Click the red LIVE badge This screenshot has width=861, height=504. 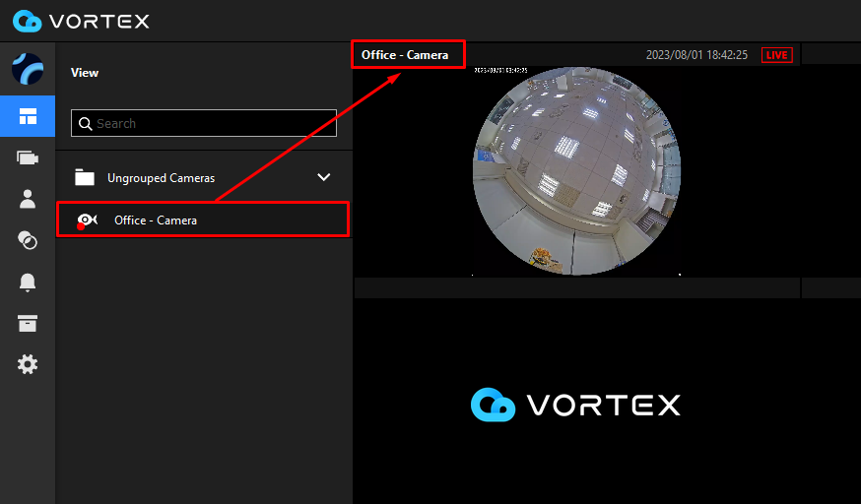click(777, 55)
